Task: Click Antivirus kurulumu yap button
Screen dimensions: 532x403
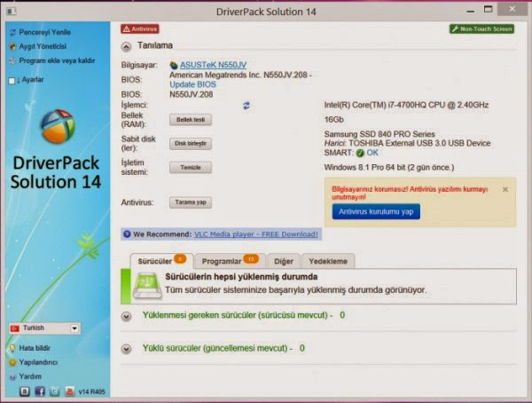Action: (376, 211)
